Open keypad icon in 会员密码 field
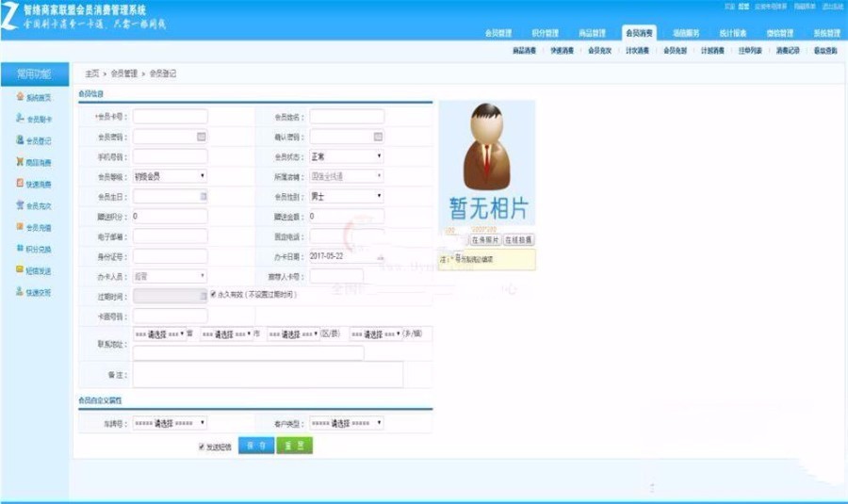848x504 pixels. 201,137
